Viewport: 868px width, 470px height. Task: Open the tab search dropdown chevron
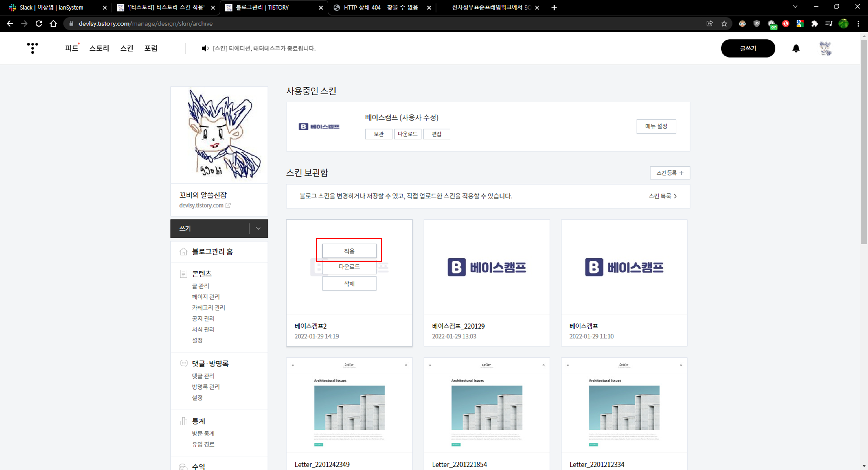795,7
